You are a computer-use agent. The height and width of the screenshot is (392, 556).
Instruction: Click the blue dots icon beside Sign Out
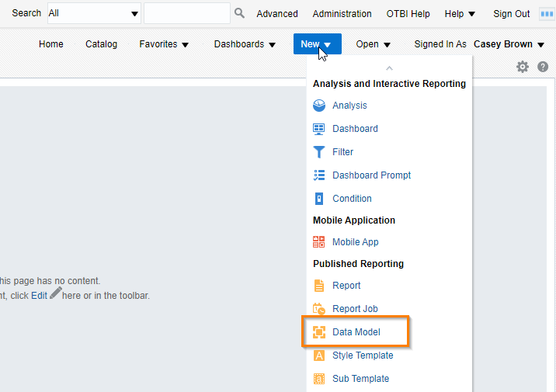pos(547,14)
